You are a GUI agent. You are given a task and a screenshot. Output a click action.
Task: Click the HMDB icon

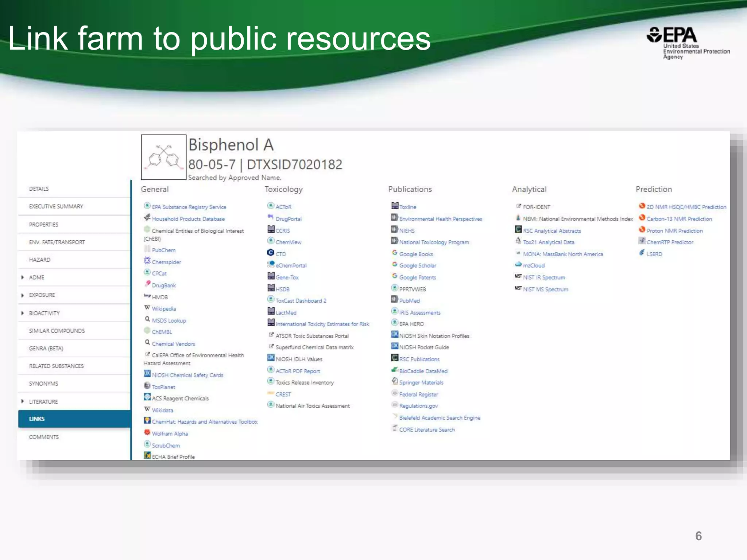tap(147, 296)
